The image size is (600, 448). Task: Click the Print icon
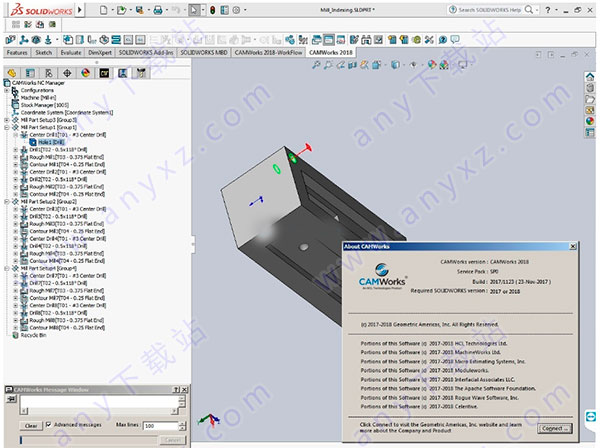point(158,10)
